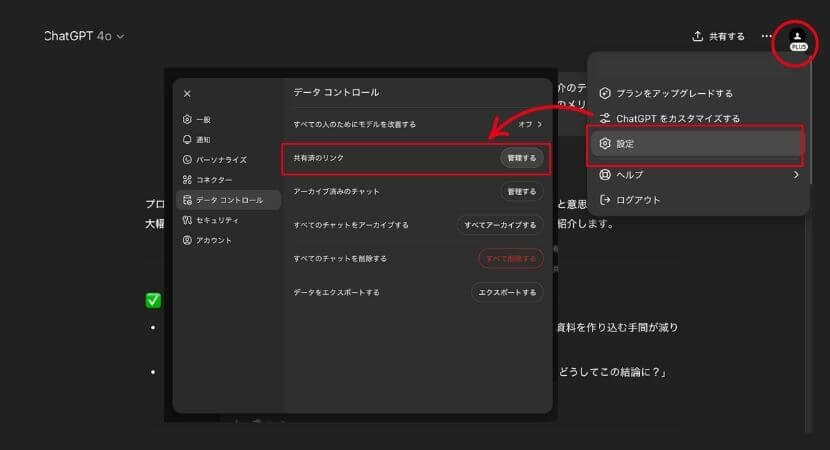Click the green checkmark emoji in chat

153,301
